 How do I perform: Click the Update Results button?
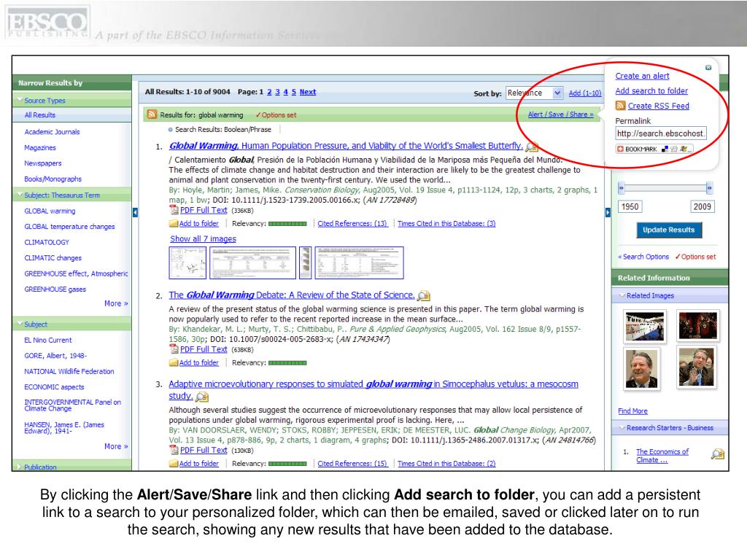point(669,230)
